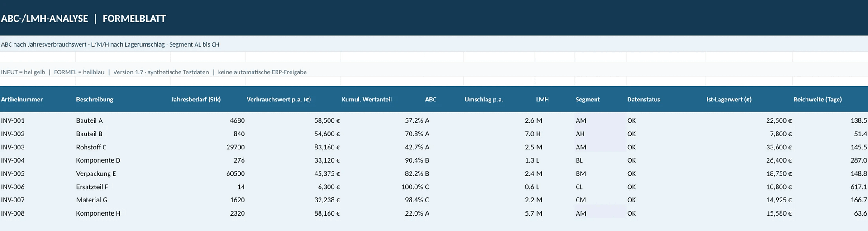This screenshot has height=231, width=868.
Task: Click the OK Datenstatus cell for INV-005
Action: pos(666,173)
